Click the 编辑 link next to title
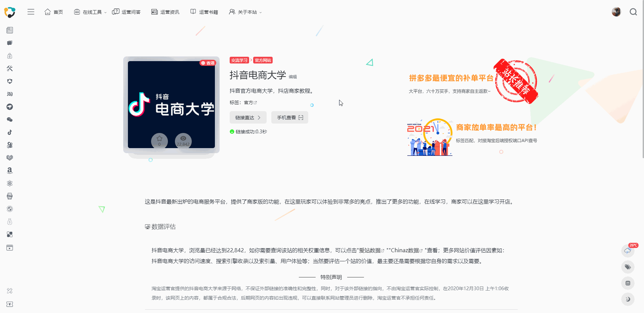The width and height of the screenshot is (644, 313). (293, 77)
